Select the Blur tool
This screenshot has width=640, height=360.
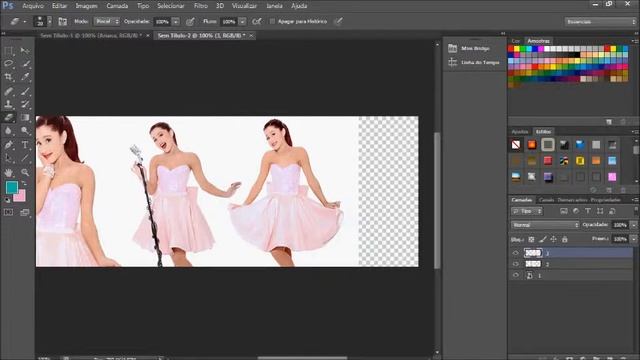click(8, 131)
